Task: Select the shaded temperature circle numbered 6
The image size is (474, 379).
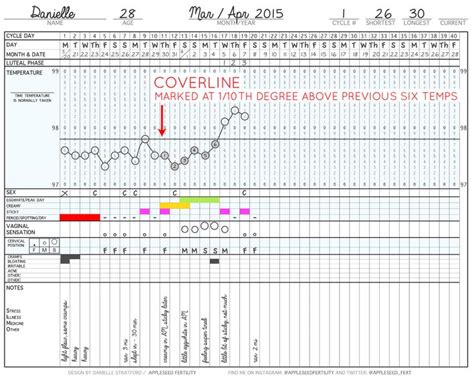Action: [x=215, y=144]
